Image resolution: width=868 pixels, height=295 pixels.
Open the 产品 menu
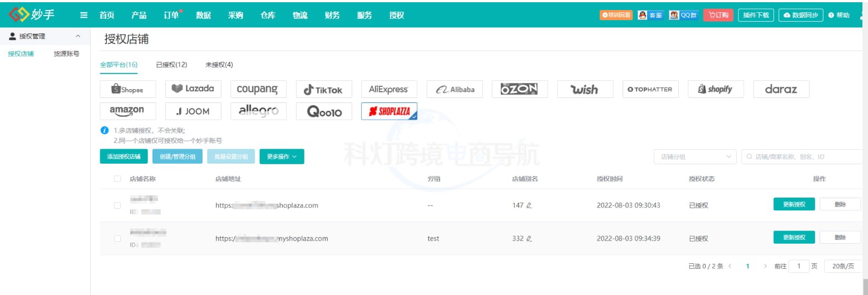(x=139, y=16)
